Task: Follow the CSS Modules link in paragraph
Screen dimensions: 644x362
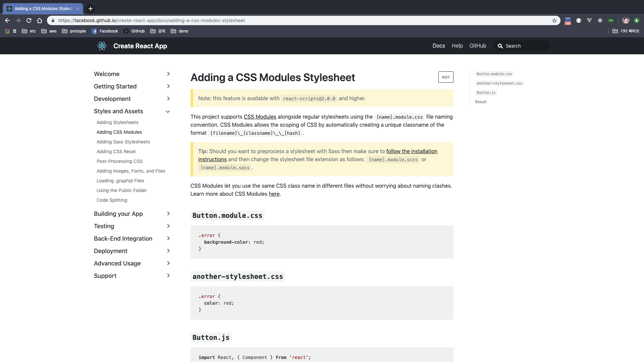Action: click(260, 117)
